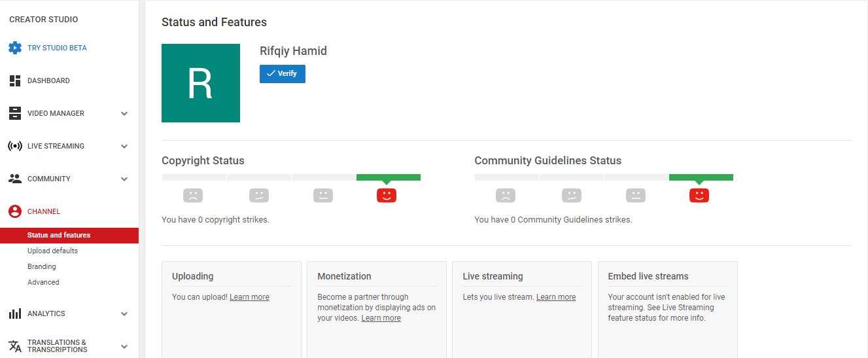Click the Video Manager icon in sidebar
868x358 pixels.
point(15,113)
